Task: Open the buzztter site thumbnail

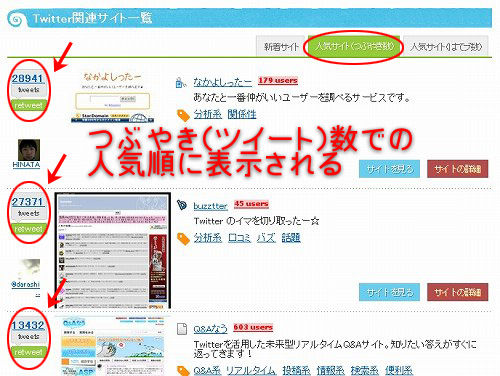Action: coord(113,251)
